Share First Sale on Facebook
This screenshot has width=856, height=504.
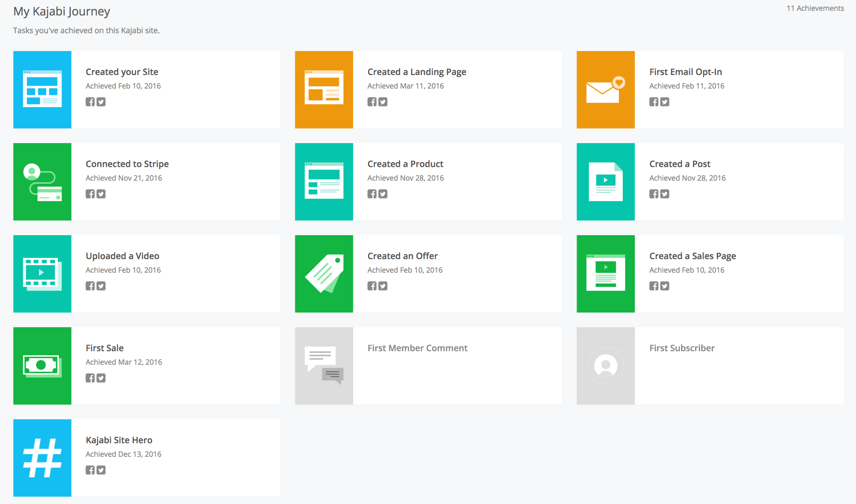[90, 378]
